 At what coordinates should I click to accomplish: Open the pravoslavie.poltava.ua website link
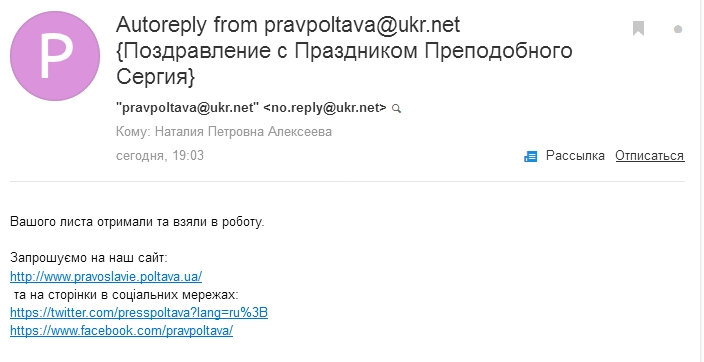pyautogui.click(x=106, y=276)
